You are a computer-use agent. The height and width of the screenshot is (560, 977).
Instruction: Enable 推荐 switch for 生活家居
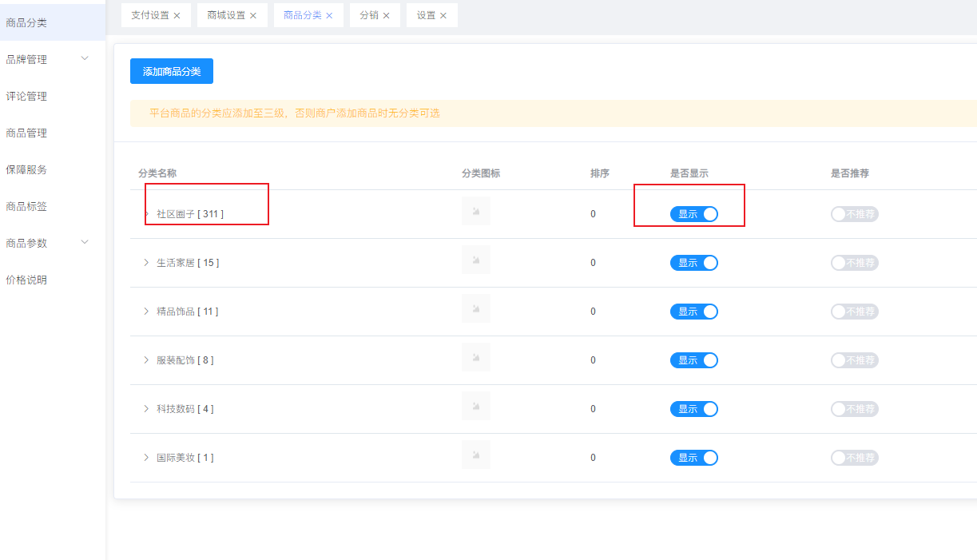pyautogui.click(x=855, y=263)
